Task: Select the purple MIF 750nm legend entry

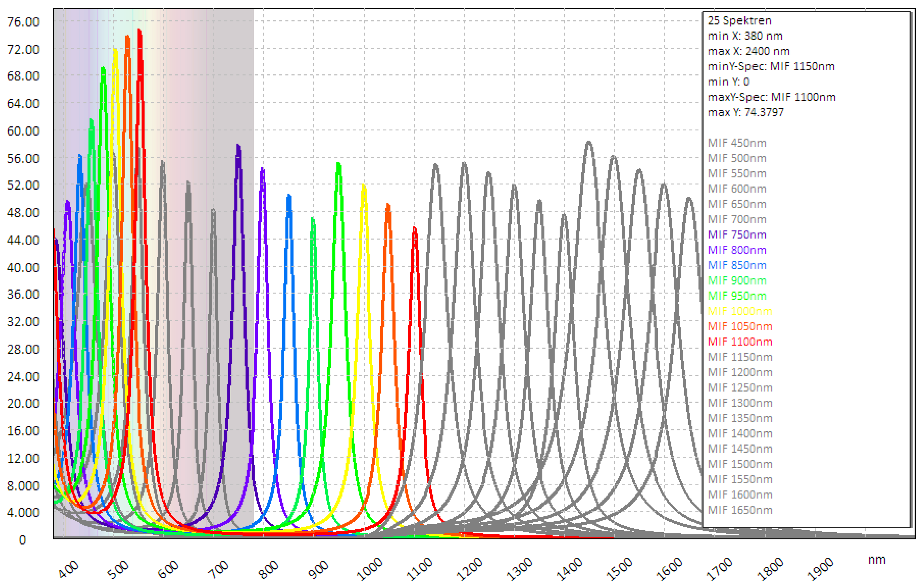Action: click(x=737, y=235)
